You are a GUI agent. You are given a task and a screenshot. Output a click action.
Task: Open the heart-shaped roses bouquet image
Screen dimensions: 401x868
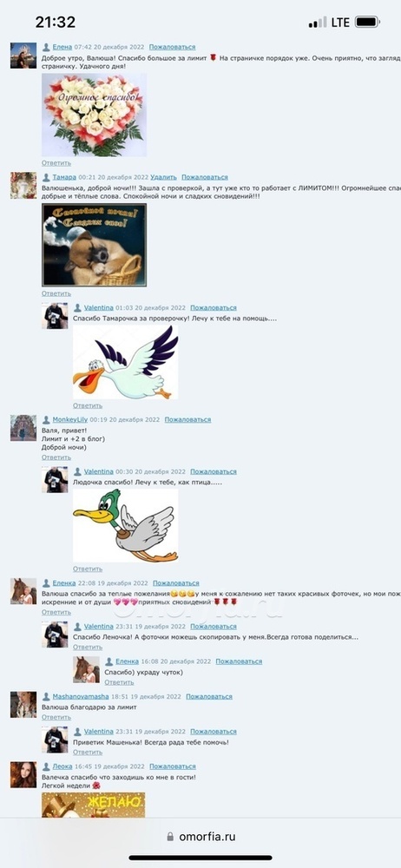click(x=94, y=115)
